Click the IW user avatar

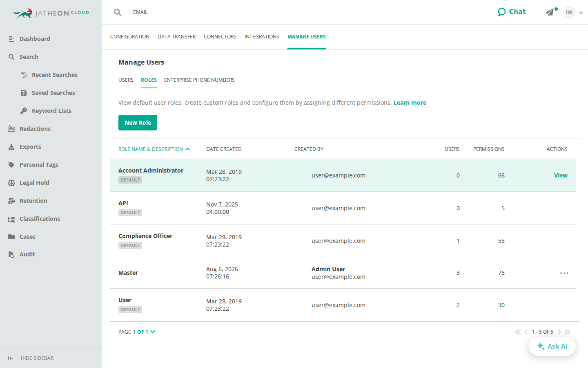[569, 12]
